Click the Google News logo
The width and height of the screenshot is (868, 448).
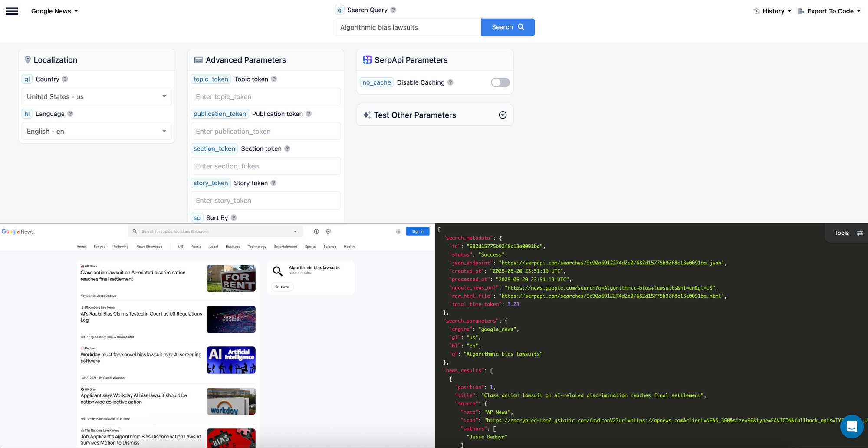18,232
